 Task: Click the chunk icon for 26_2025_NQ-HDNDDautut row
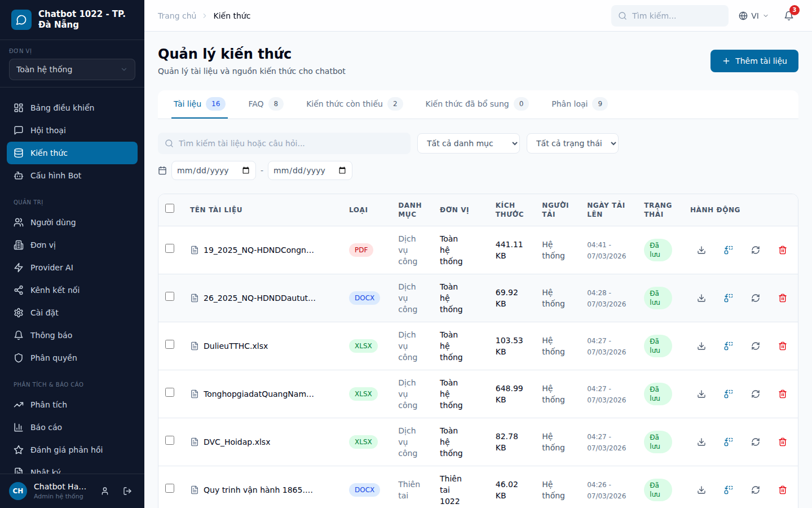pos(729,298)
